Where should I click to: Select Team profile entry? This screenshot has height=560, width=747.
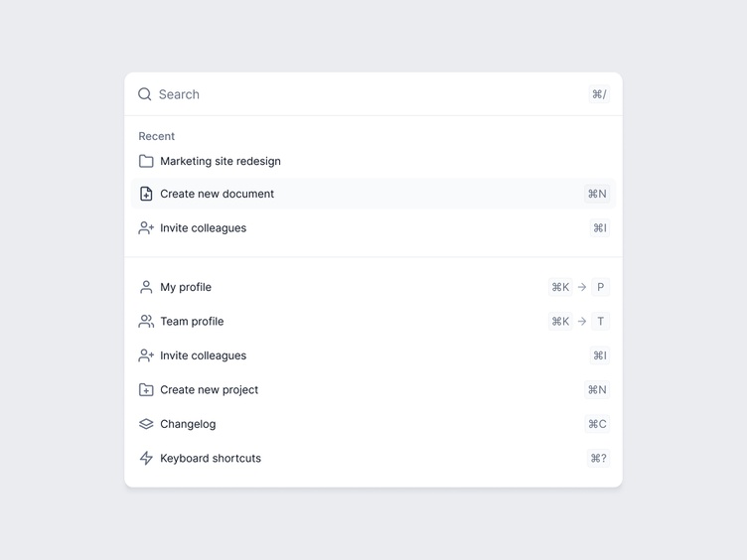tap(373, 322)
